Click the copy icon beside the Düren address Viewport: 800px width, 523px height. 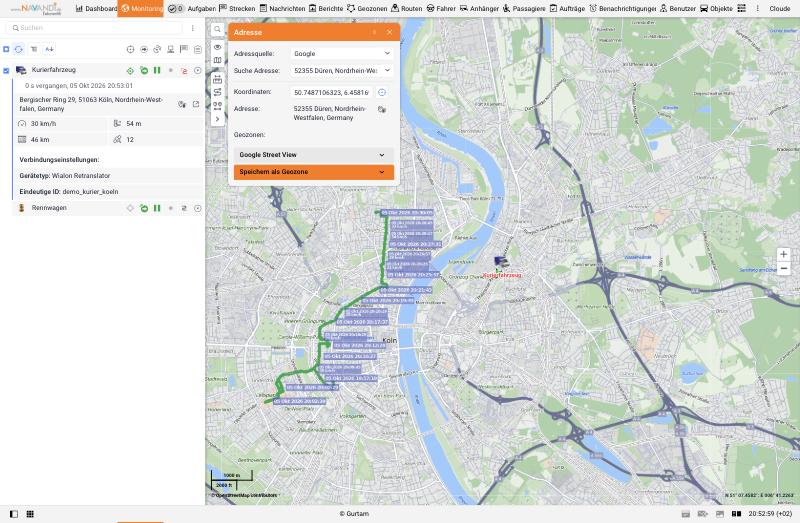click(382, 109)
